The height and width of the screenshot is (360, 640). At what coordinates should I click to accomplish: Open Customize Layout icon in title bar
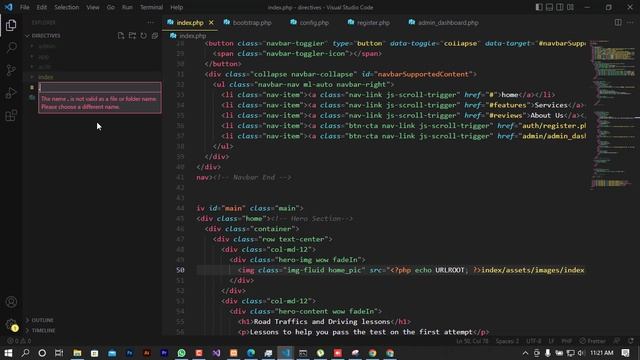tap(571, 7)
